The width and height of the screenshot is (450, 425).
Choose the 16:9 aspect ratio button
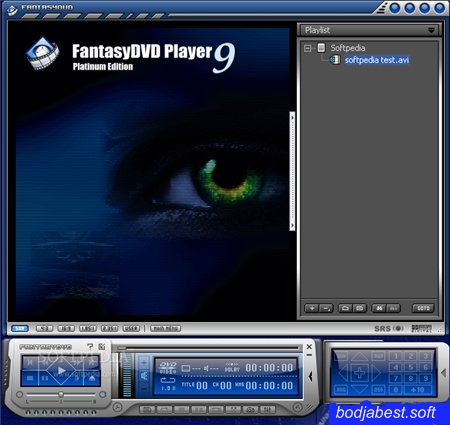[66, 328]
